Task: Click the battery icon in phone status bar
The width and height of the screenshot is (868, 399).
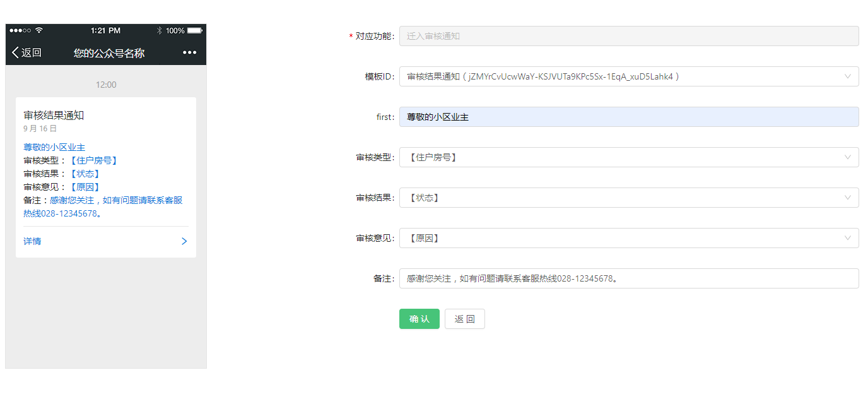Action: tap(194, 30)
